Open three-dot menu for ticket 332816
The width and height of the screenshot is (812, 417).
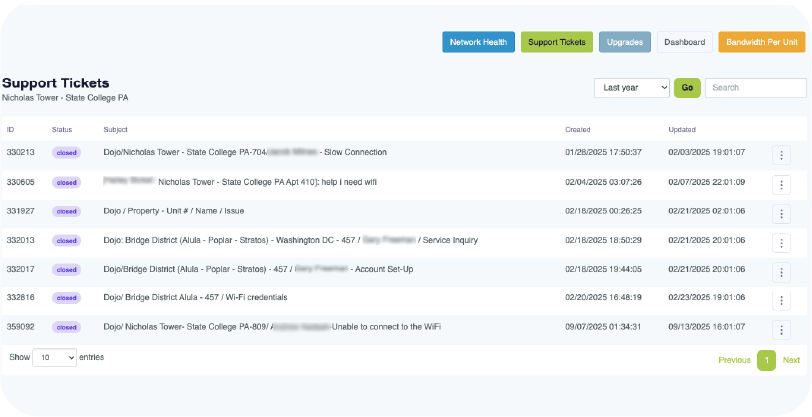pyautogui.click(x=782, y=300)
